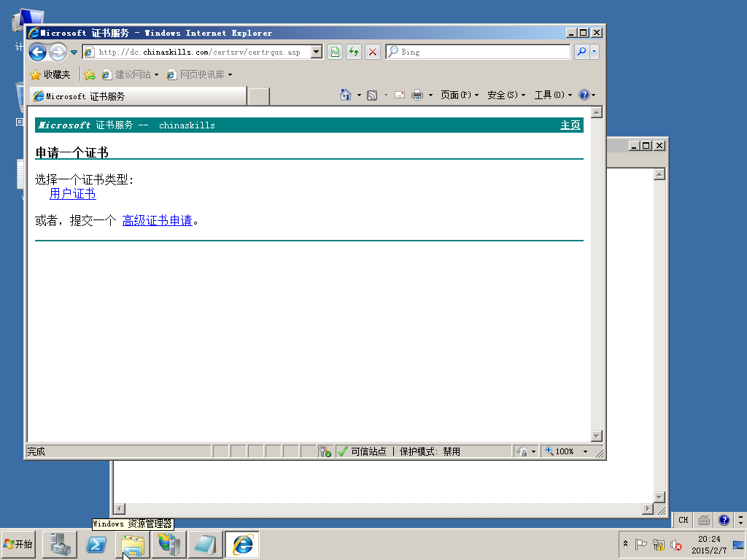Open the 工具(O) menu
Viewport: 747px width, 560px height.
[553, 96]
